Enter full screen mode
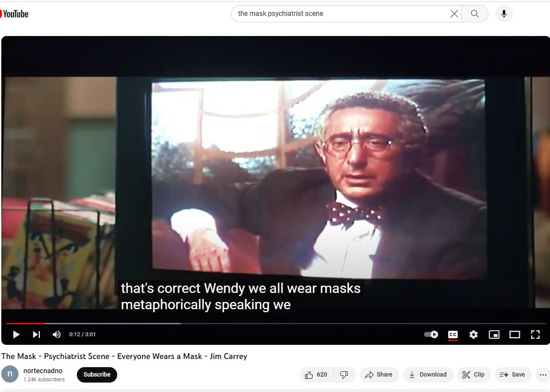This screenshot has width=550, height=392. 535,335
